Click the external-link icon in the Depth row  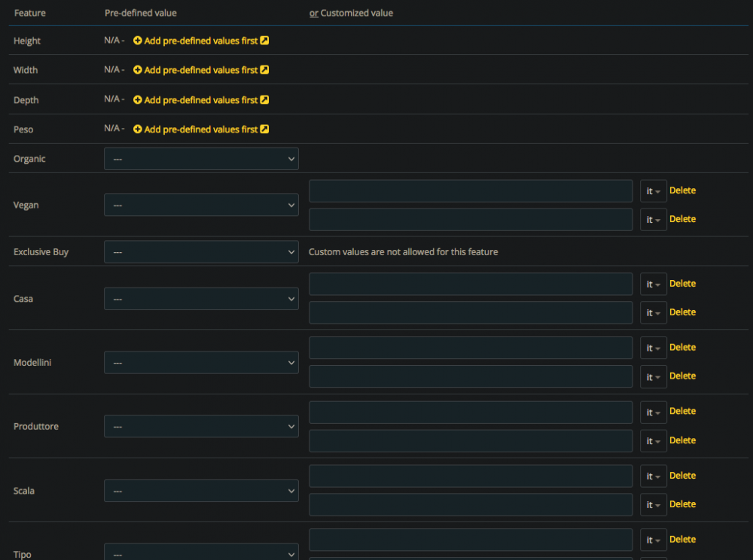[264, 100]
